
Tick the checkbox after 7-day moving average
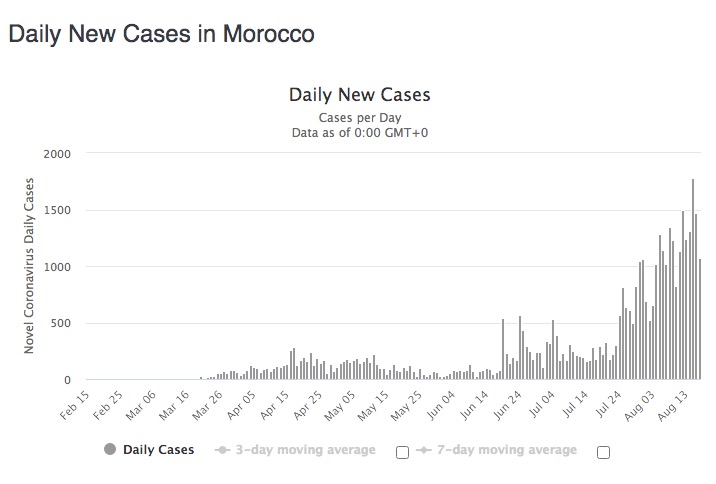tap(603, 452)
